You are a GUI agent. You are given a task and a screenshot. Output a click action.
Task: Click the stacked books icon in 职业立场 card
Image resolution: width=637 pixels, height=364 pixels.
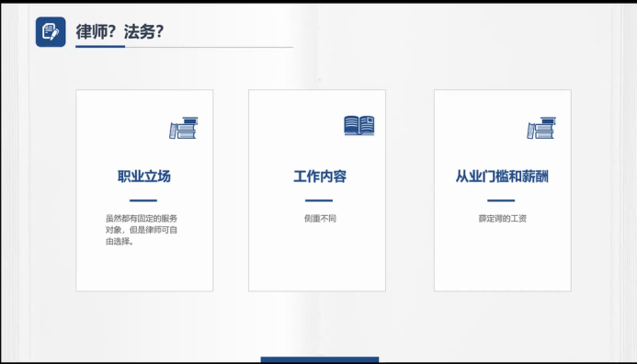click(184, 128)
